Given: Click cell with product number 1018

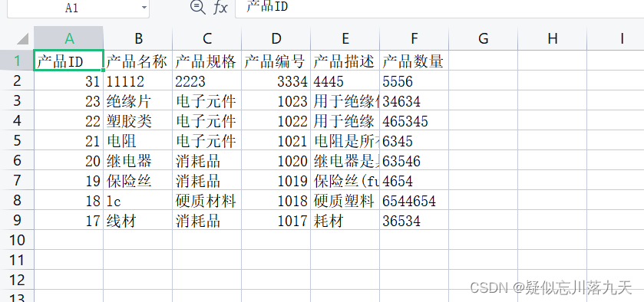Looking at the screenshot, I should [276, 200].
